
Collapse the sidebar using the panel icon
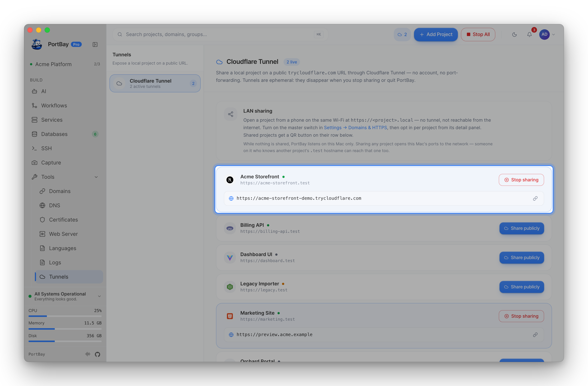[95, 44]
